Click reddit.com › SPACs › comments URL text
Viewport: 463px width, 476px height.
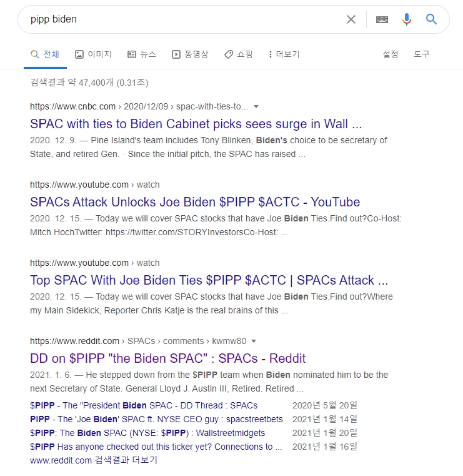[138, 342]
